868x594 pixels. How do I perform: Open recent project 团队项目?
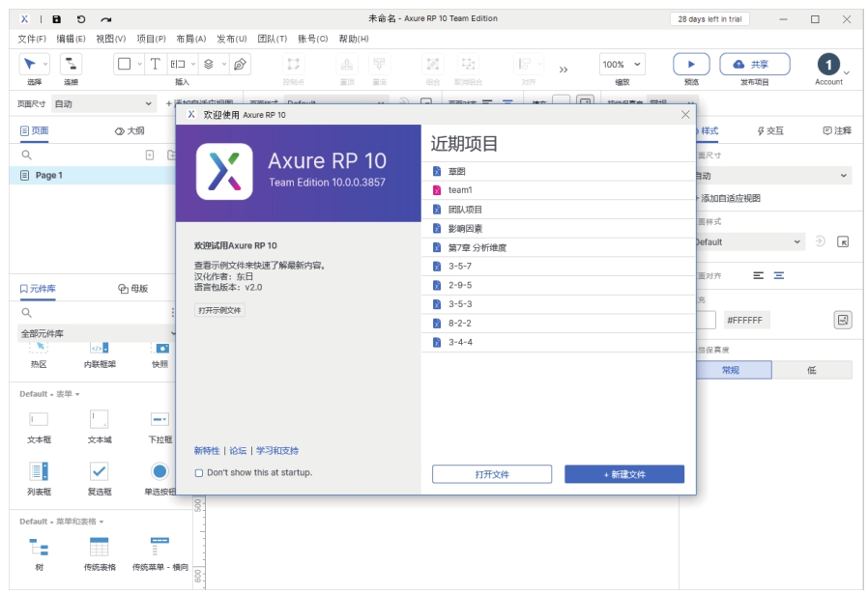[465, 210]
